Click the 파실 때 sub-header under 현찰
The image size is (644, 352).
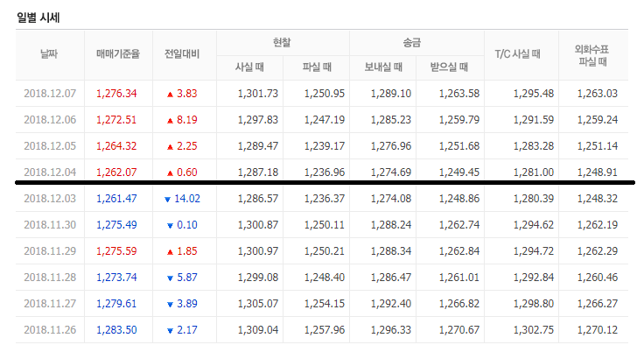(x=317, y=67)
